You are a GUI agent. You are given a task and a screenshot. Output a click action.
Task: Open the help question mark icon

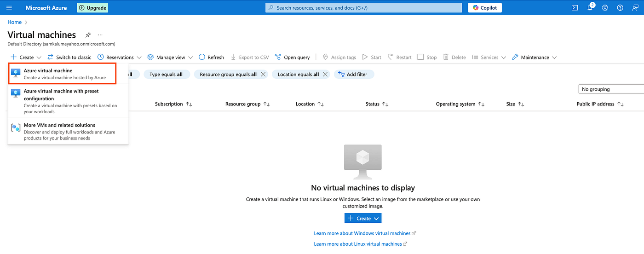click(620, 8)
